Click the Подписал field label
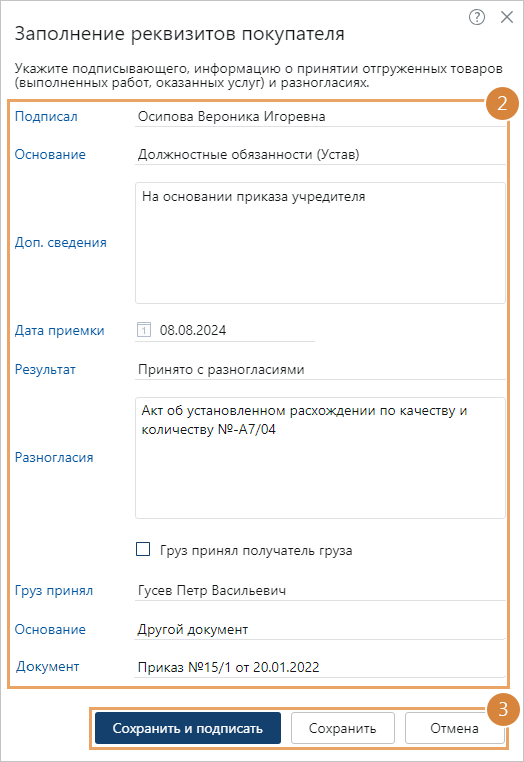This screenshot has width=524, height=762. (x=46, y=117)
